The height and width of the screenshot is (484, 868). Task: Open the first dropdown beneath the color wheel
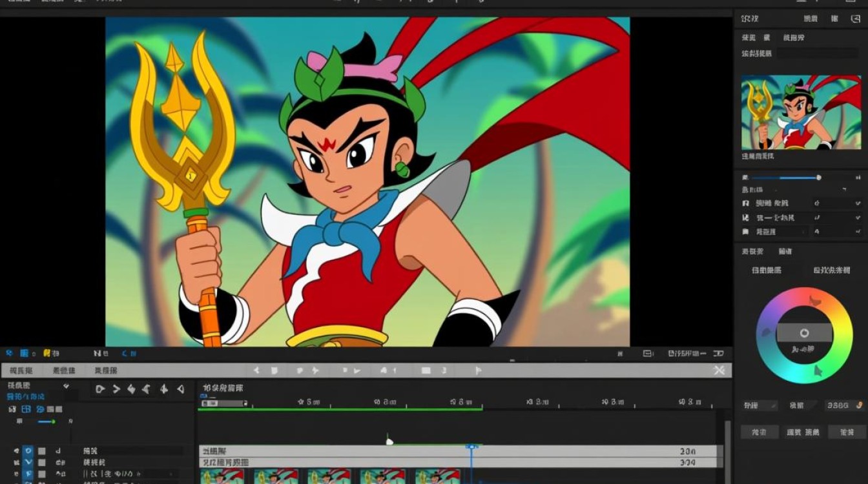759,405
